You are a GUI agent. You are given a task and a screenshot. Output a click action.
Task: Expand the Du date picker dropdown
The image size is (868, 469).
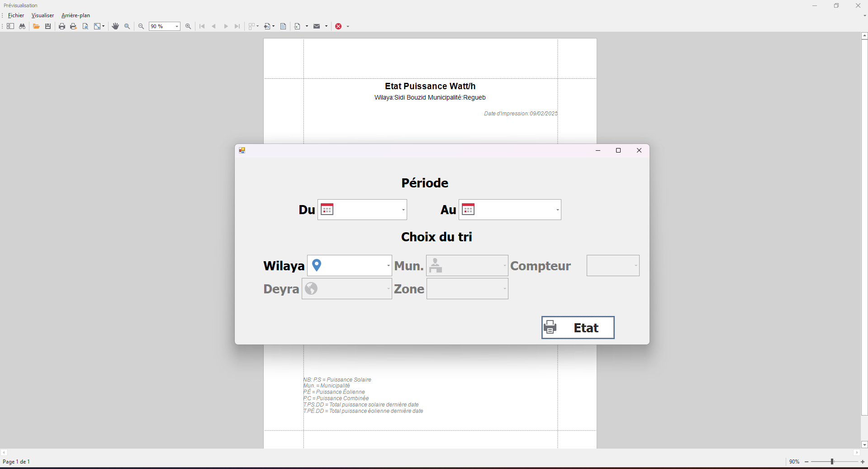[x=403, y=210]
